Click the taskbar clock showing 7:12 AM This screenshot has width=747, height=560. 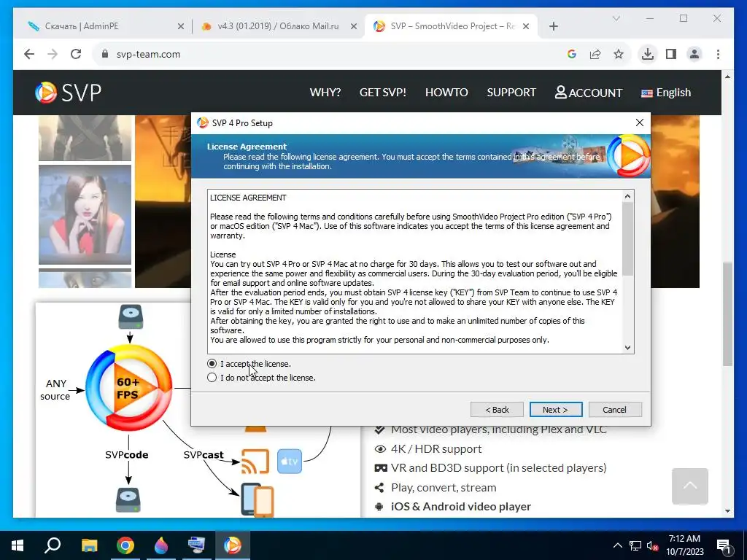click(684, 545)
